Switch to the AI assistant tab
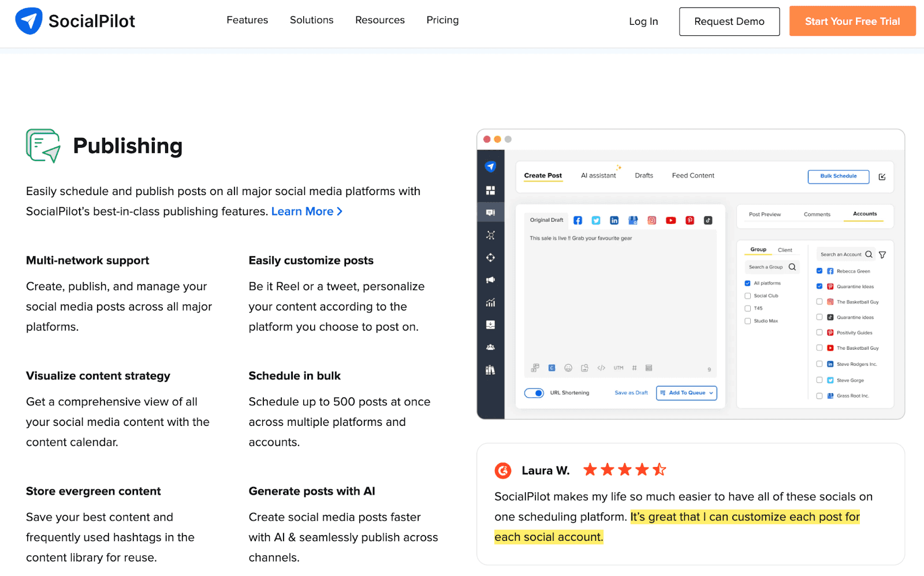This screenshot has width=924, height=576. (x=598, y=175)
